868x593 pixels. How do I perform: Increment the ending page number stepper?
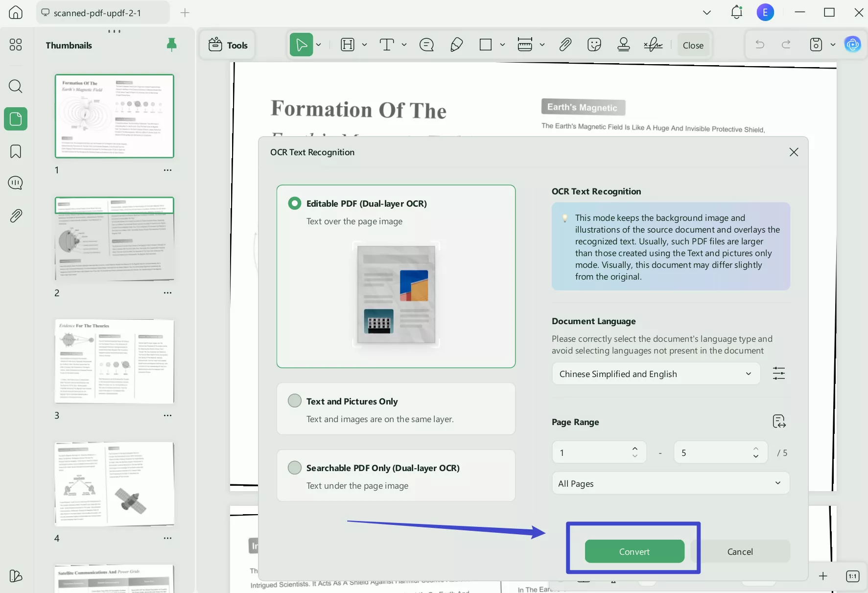(755, 449)
